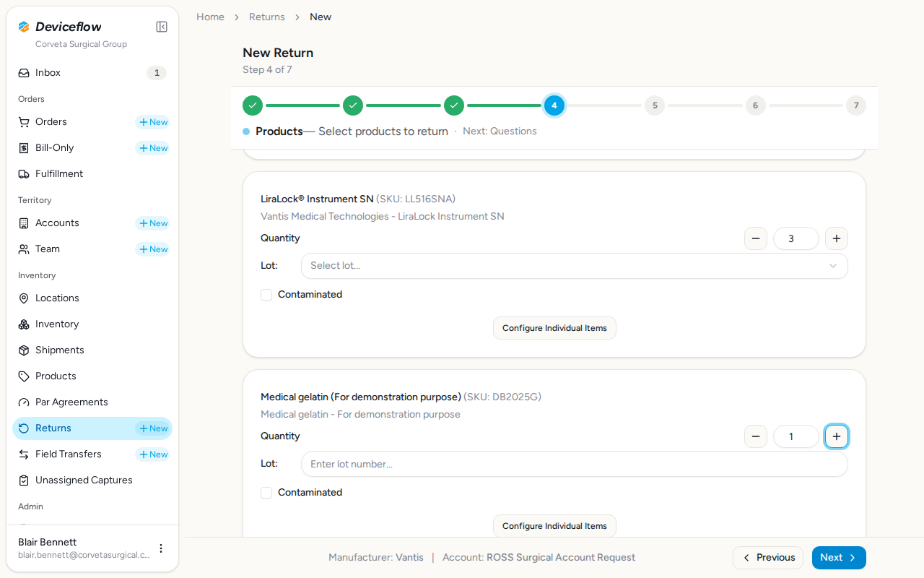Click the Bill-Only receipt icon

click(24, 148)
